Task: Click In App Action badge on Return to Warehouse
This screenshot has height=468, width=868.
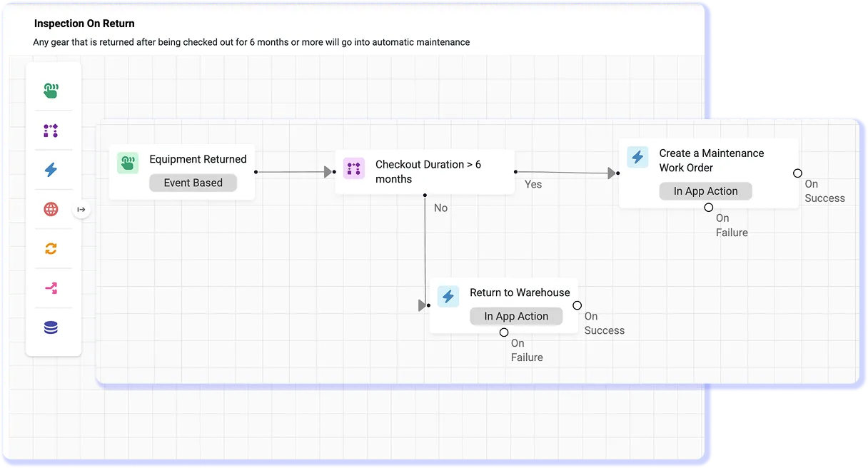Action: tap(516, 316)
